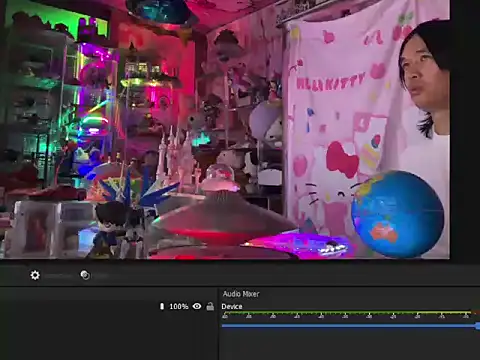This screenshot has width=480, height=360.
Task: Click the volume slider handle at far right
Action: pyautogui.click(x=478, y=325)
